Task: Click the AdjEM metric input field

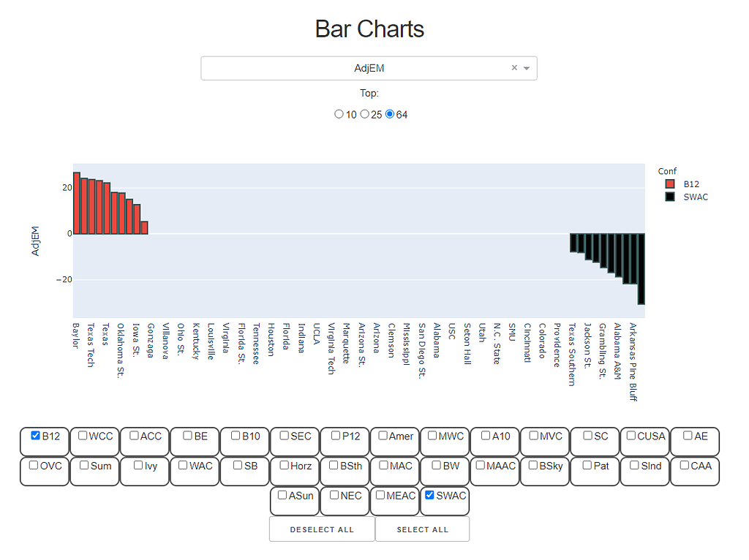Action: pyautogui.click(x=369, y=67)
